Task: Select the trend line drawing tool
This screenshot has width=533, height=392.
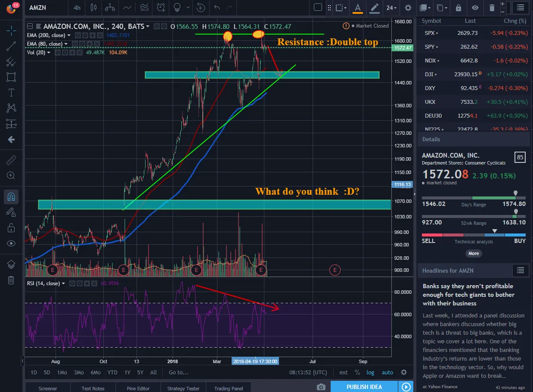Action: (12, 46)
